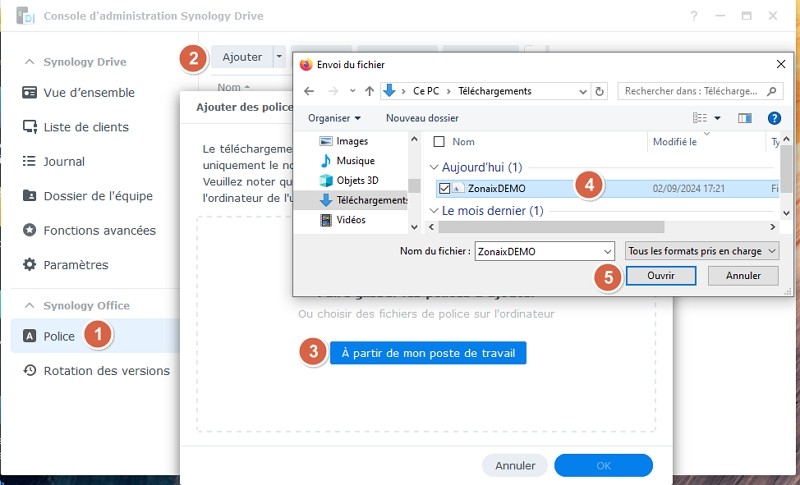
Task: Click Annuler in the file dialog
Action: tap(743, 275)
